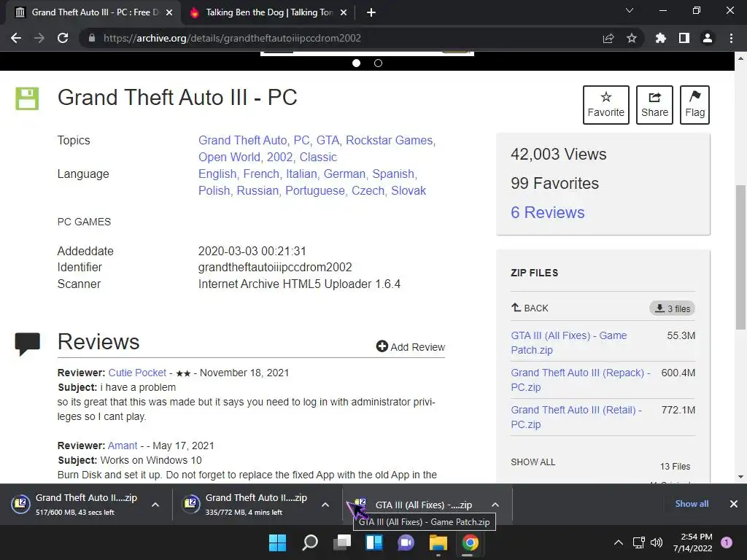
Task: Flag this item
Action: click(694, 105)
